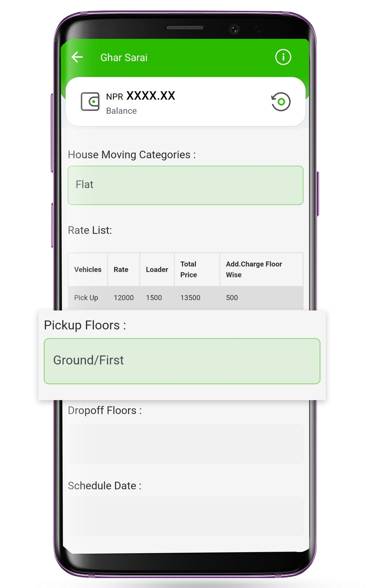
Task: Tap the Total Price column header
Action: click(x=189, y=269)
